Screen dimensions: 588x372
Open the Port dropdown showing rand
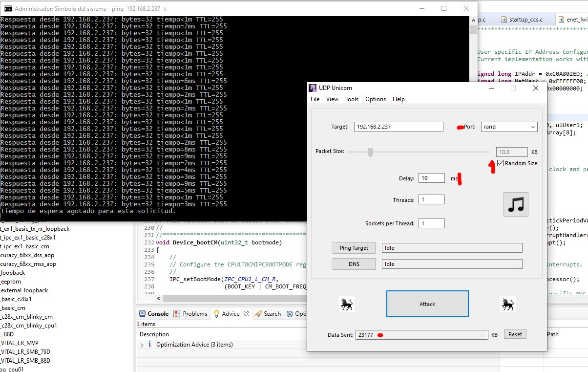click(533, 126)
